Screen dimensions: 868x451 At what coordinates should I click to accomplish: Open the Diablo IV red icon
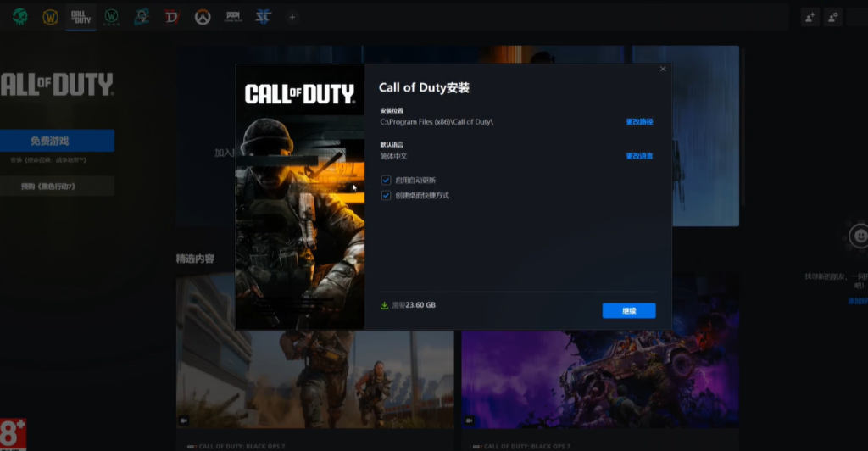click(x=172, y=17)
